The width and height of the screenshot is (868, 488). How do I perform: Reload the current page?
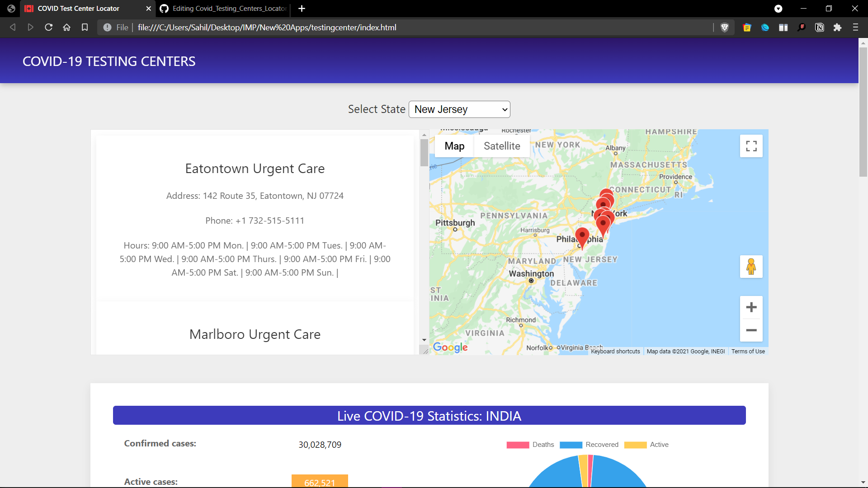[x=48, y=28]
